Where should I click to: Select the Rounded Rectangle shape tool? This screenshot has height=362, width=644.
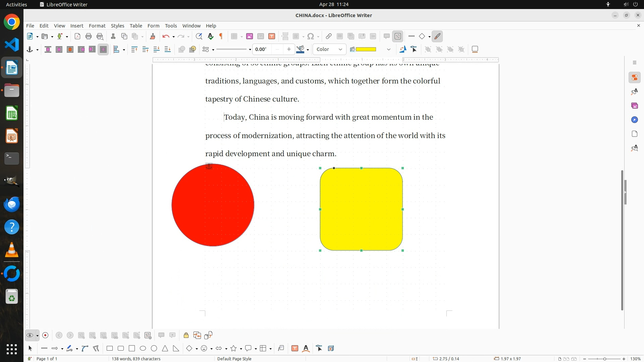[121, 348]
